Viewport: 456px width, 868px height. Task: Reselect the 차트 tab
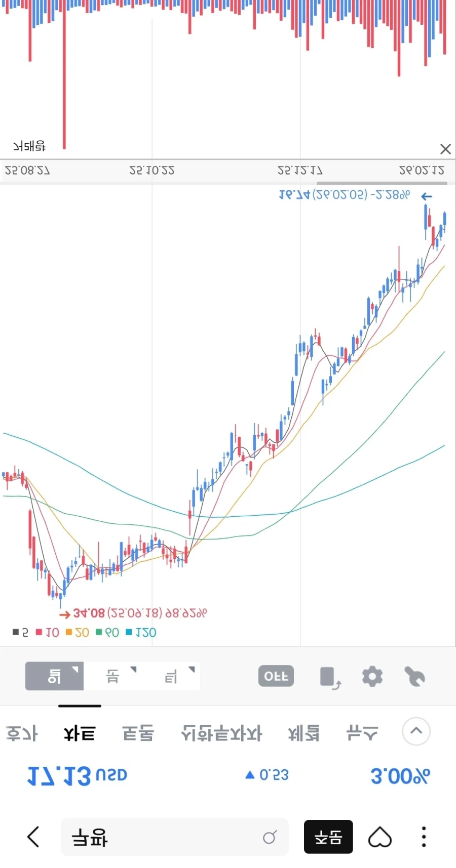(80, 732)
